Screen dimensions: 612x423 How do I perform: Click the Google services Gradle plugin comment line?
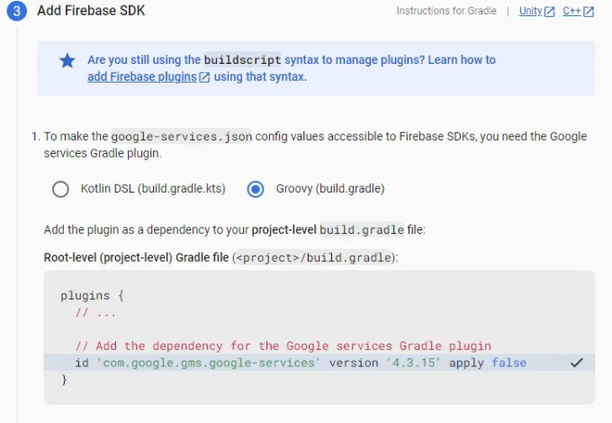(x=283, y=346)
